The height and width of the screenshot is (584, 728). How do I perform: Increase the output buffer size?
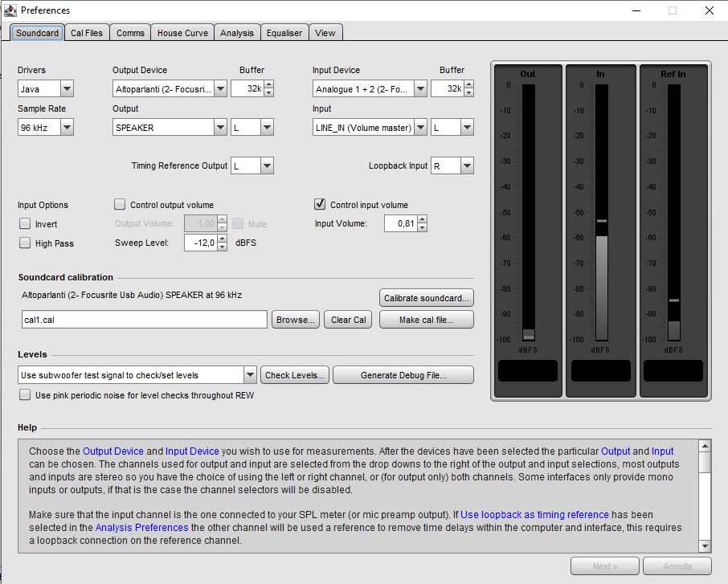[x=269, y=84]
